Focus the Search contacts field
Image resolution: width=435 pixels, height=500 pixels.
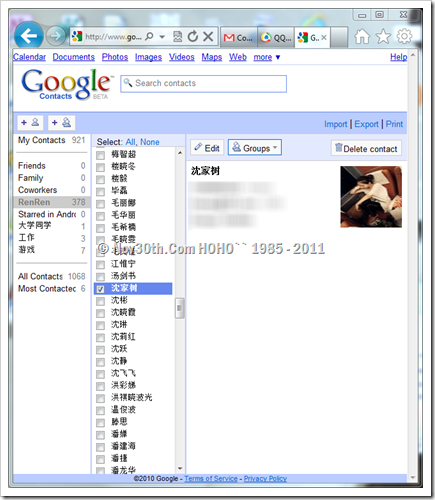pos(203,83)
